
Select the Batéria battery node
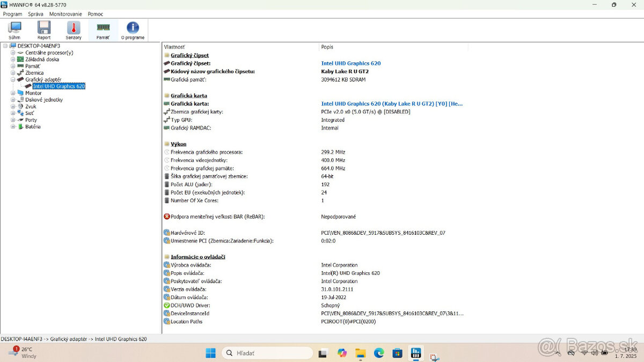[x=32, y=126]
